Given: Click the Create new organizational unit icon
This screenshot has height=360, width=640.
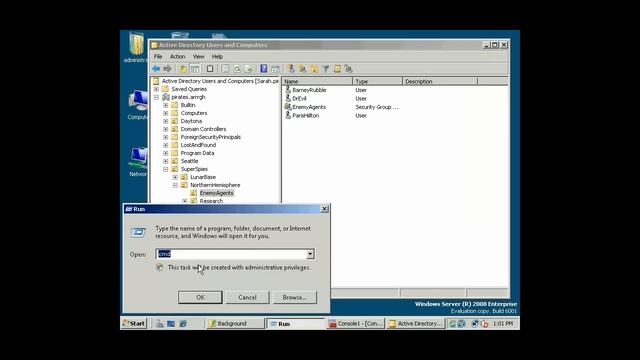Looking at the screenshot, I should (x=314, y=69).
